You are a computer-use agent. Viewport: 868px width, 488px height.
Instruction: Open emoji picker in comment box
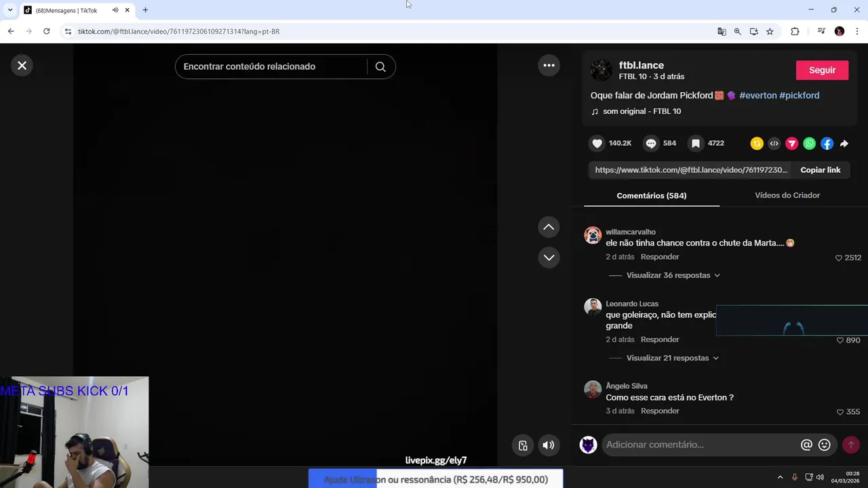click(x=825, y=445)
